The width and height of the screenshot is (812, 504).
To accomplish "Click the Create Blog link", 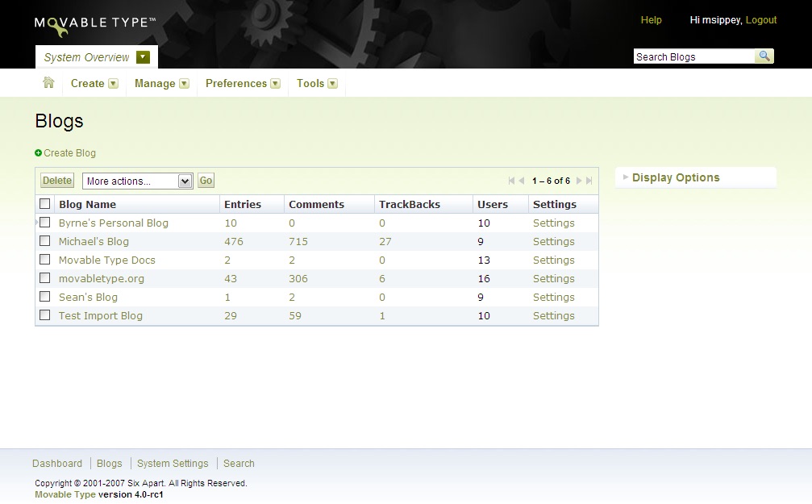I will tap(69, 152).
